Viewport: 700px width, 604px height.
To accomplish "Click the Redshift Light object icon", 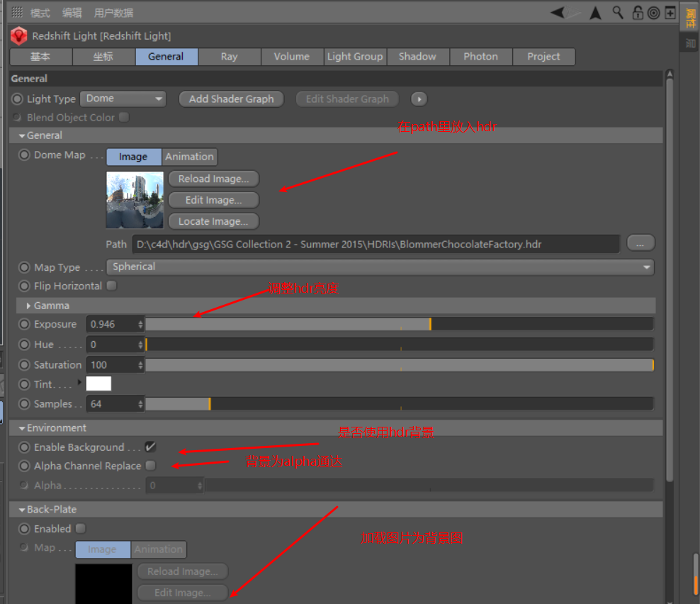I will [x=18, y=35].
